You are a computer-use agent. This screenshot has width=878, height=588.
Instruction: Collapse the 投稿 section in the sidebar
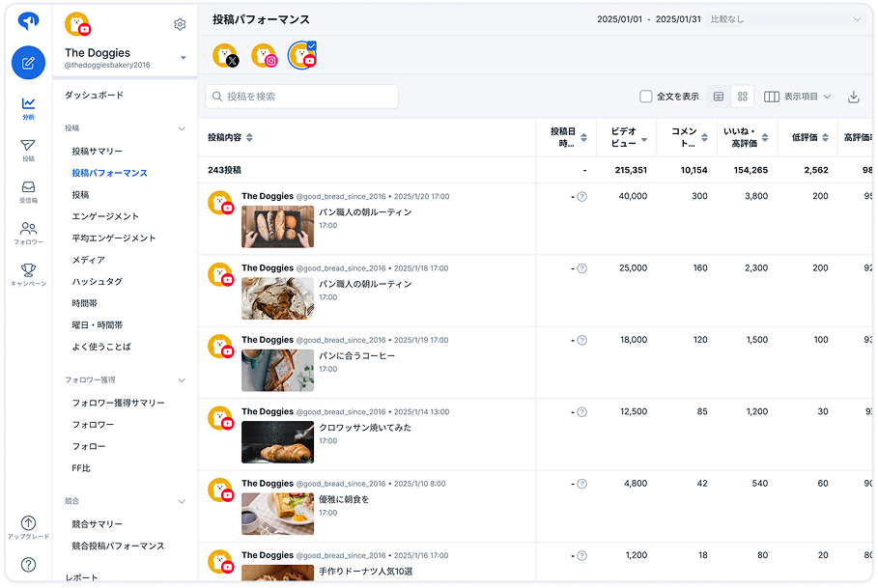point(182,126)
